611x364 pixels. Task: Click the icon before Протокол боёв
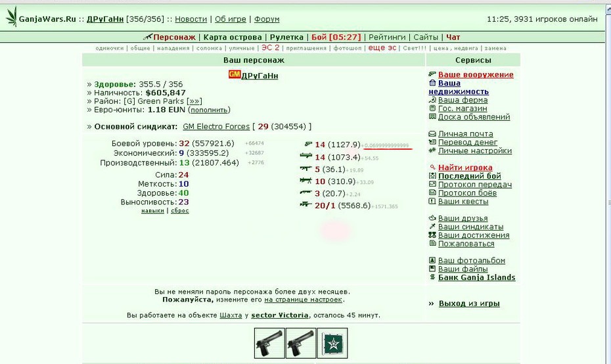point(432,193)
